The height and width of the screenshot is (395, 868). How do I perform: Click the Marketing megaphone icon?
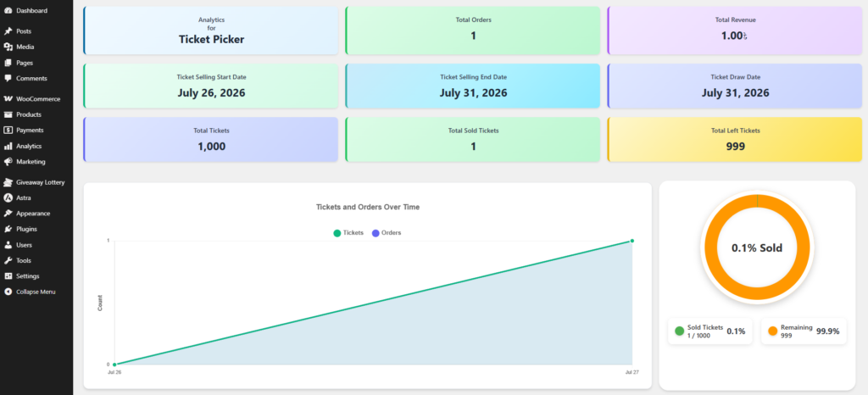[x=8, y=162]
